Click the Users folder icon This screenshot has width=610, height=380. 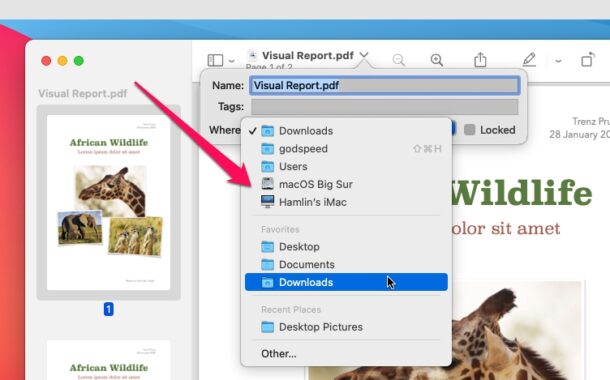(267, 166)
